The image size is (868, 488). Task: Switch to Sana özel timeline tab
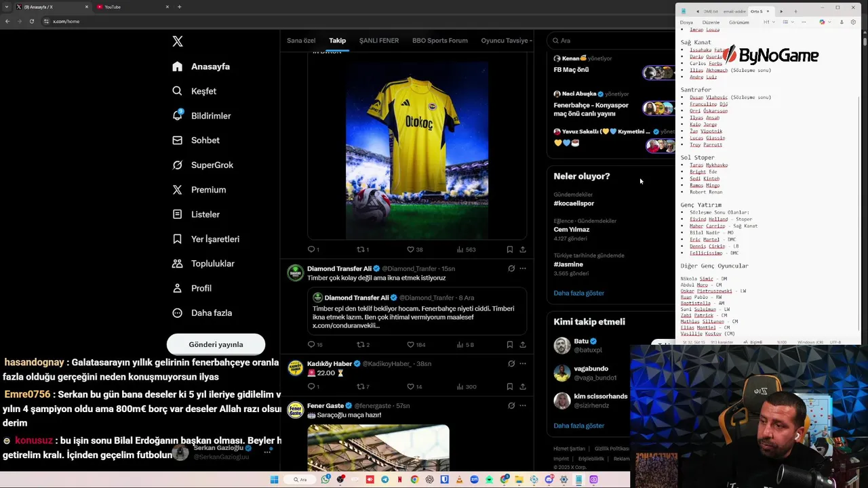(x=301, y=41)
